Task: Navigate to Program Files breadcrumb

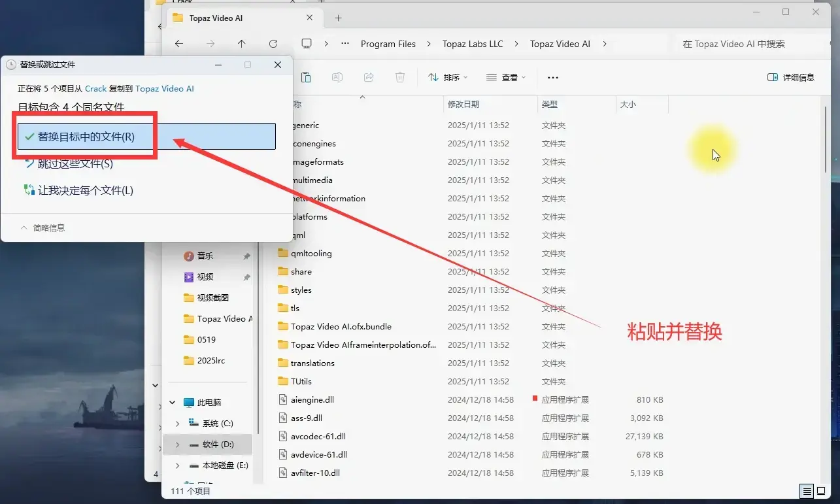Action: (x=388, y=44)
